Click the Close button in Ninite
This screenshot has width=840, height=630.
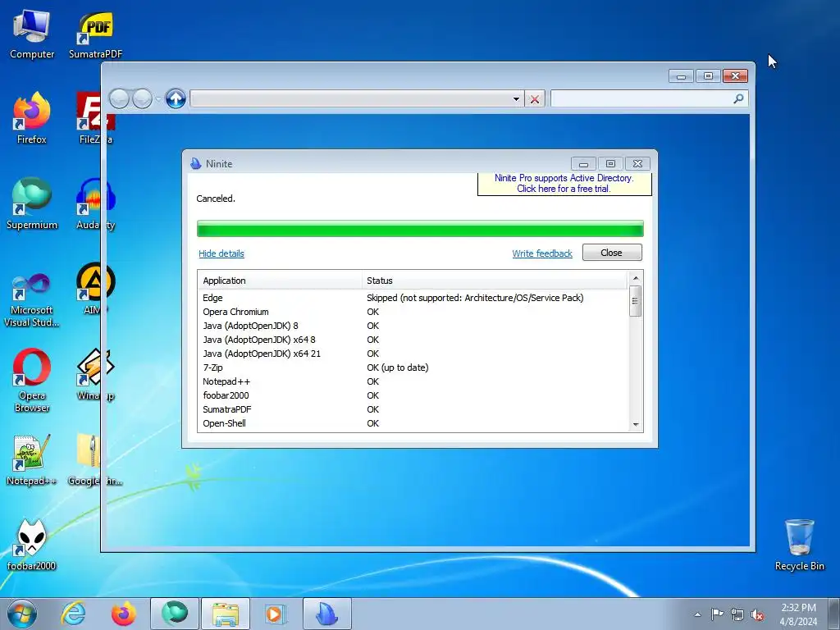tap(612, 253)
